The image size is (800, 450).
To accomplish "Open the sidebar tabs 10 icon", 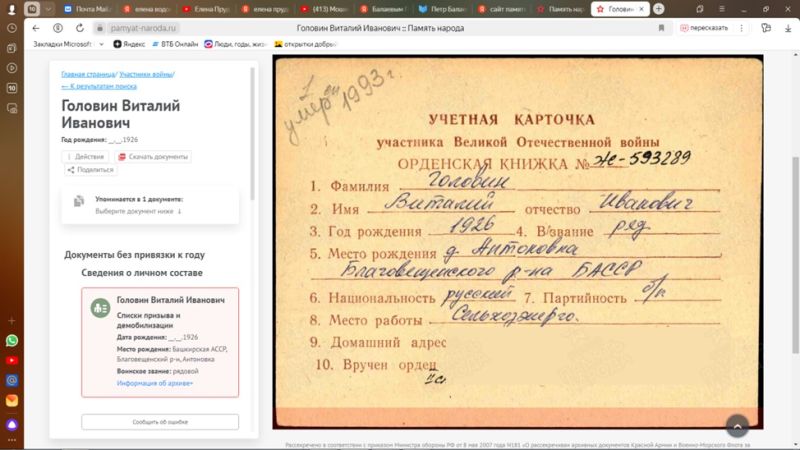I will [x=12, y=88].
